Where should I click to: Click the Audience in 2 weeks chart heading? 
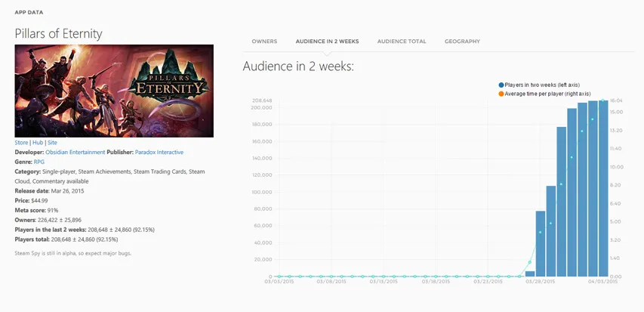click(x=298, y=66)
